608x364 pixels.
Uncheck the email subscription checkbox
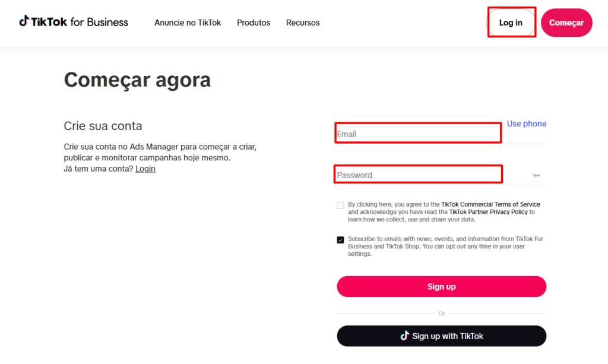click(x=340, y=240)
